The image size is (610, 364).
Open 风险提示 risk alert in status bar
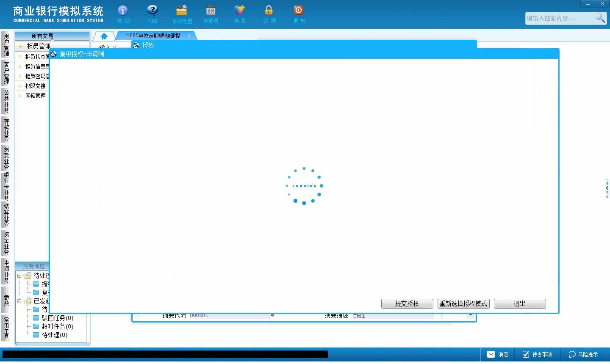point(583,354)
